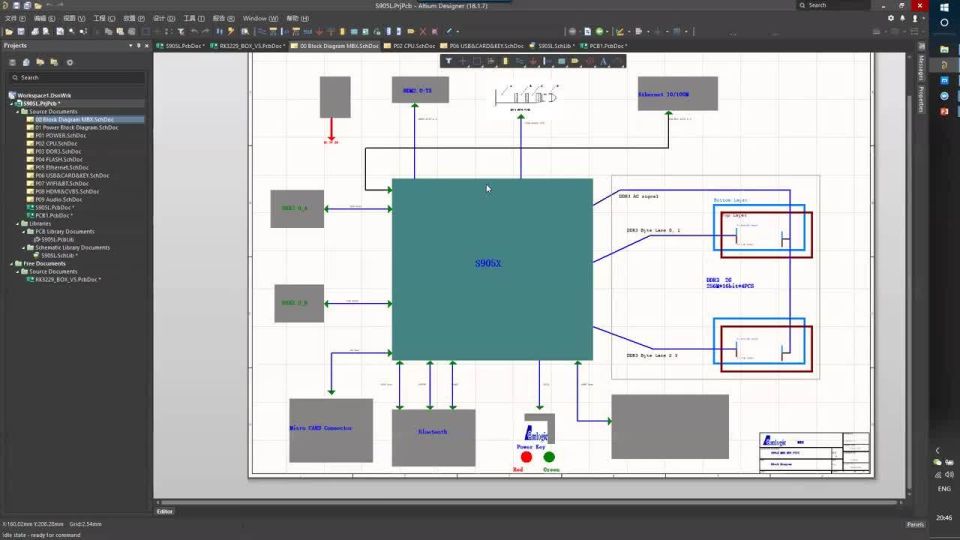This screenshot has height=540, width=960.
Task: Open P03 DDR3.SchDoc in the tree
Action: click(58, 151)
